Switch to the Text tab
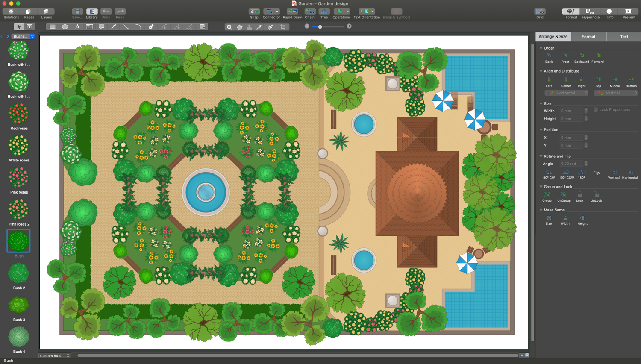The width and height of the screenshot is (641, 364). coord(624,37)
